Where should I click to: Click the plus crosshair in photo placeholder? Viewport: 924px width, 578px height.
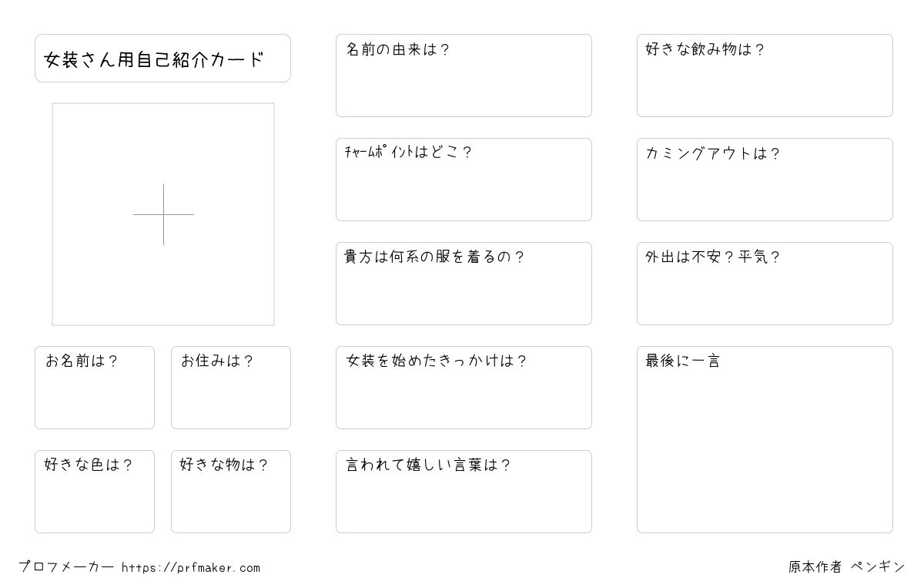click(x=163, y=214)
